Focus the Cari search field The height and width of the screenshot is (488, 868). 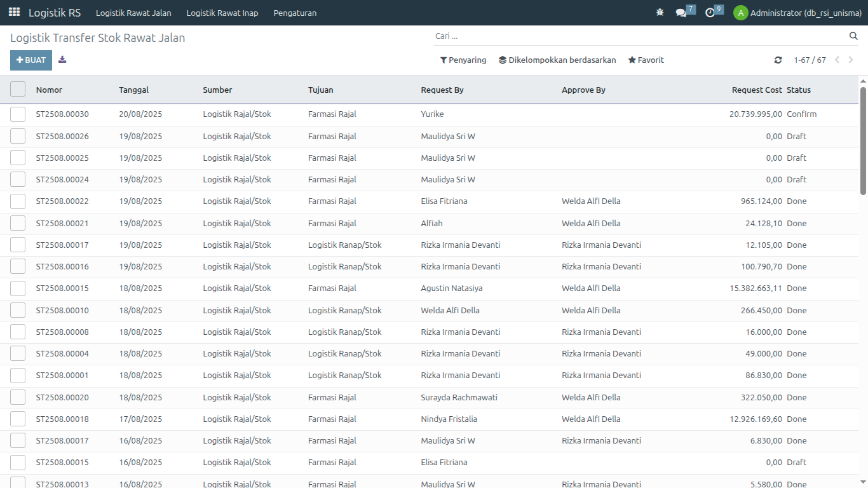tap(635, 36)
